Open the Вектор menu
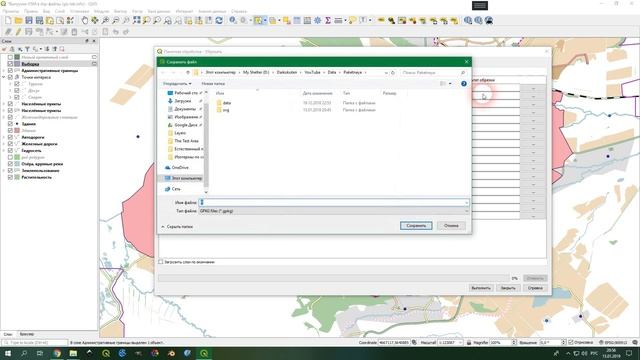This screenshot has width=640, height=360. [x=120, y=11]
